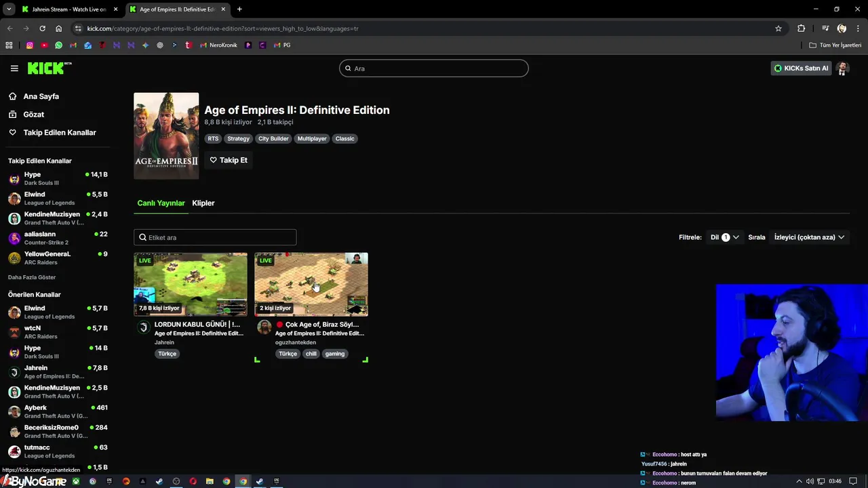The width and height of the screenshot is (868, 488).
Task: Expand Daha Fazla Göster in followed channels
Action: pos(32,277)
